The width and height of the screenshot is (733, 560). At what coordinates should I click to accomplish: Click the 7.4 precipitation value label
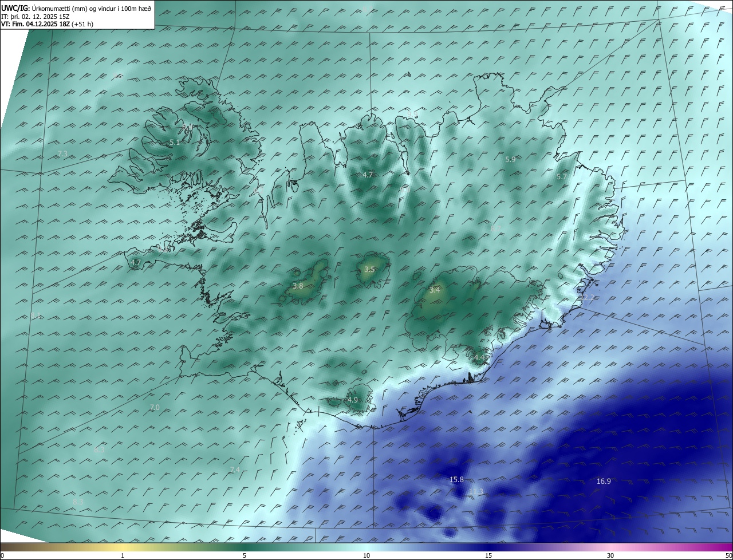(235, 470)
